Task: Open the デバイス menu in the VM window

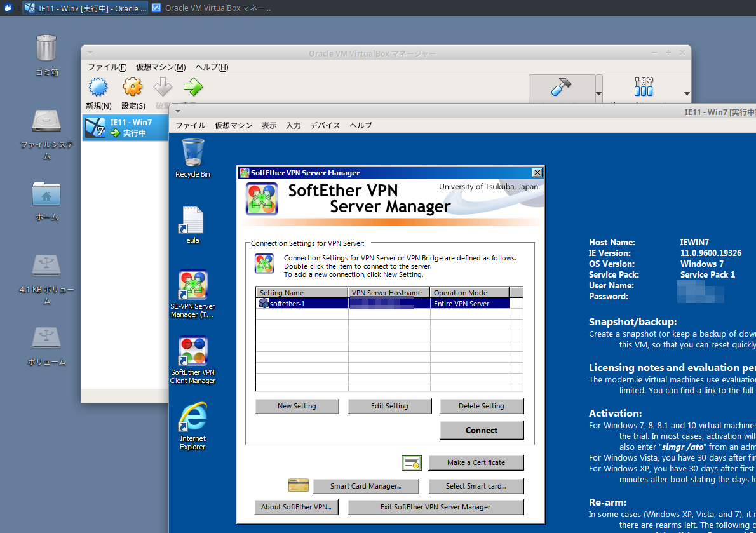Action: coord(325,125)
